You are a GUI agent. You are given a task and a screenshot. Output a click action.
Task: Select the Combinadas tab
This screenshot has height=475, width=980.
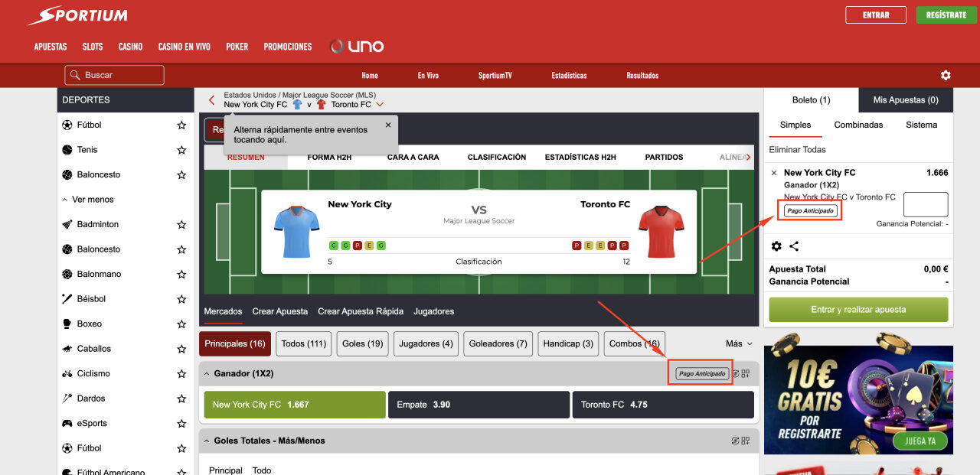pyautogui.click(x=858, y=125)
